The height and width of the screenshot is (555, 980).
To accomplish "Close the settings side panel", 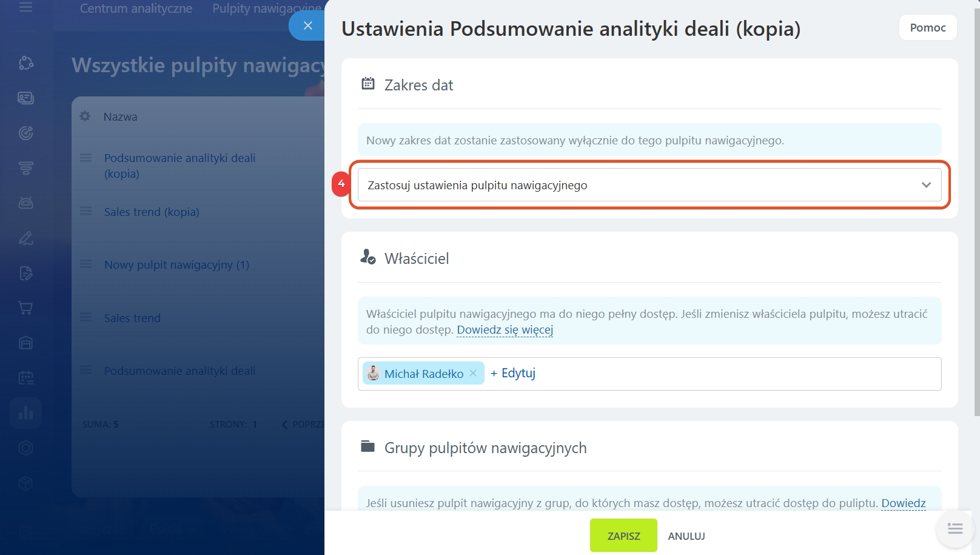I will coord(307,25).
